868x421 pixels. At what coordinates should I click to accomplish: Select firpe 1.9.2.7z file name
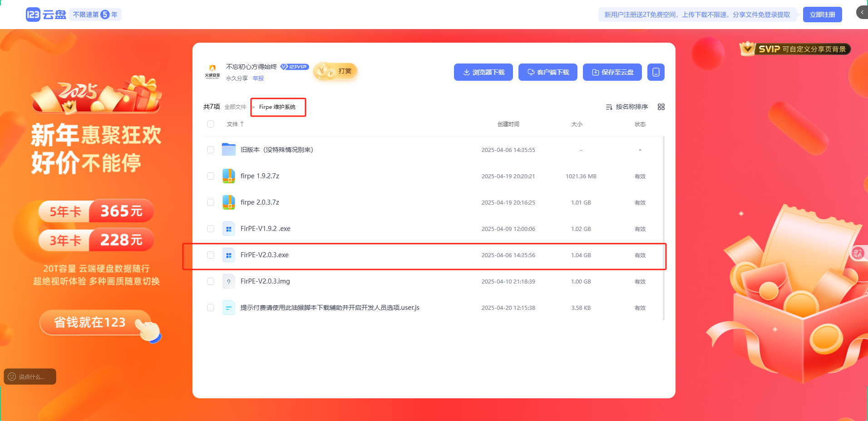[x=260, y=176]
